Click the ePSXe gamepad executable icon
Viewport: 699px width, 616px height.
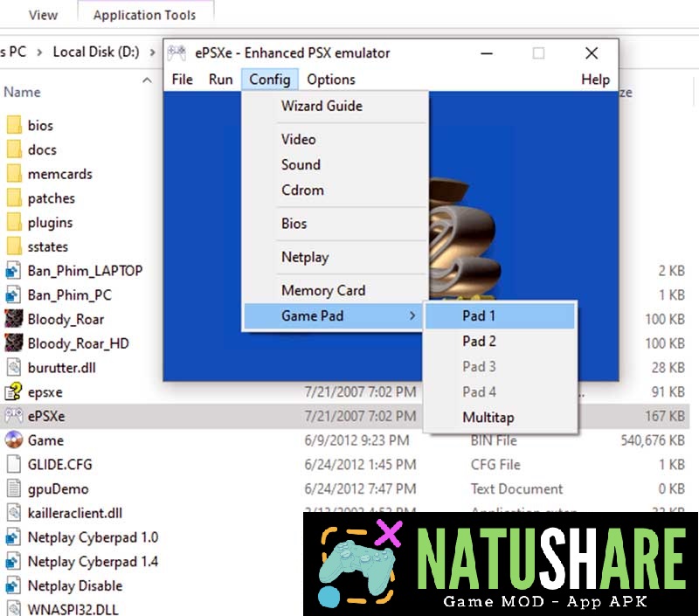13,416
